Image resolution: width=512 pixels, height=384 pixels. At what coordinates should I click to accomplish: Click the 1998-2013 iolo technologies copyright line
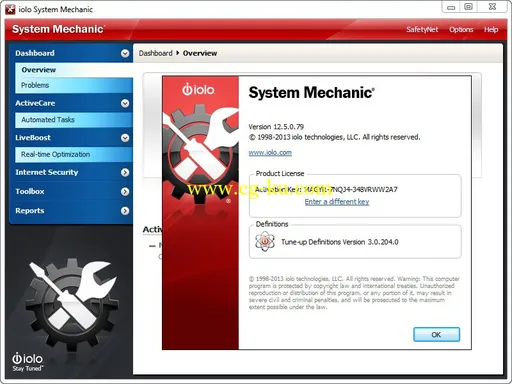pos(334,137)
